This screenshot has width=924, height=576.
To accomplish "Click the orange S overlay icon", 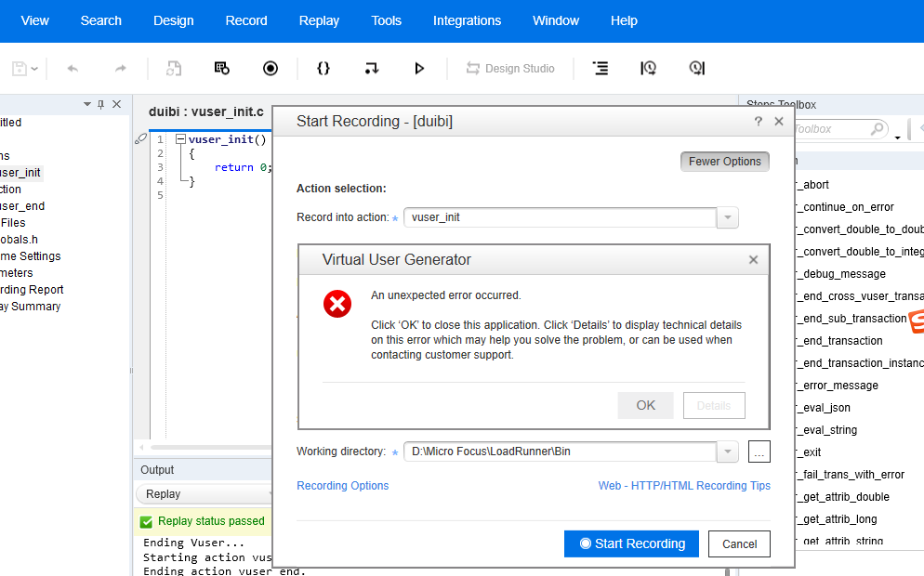I will pos(917,321).
